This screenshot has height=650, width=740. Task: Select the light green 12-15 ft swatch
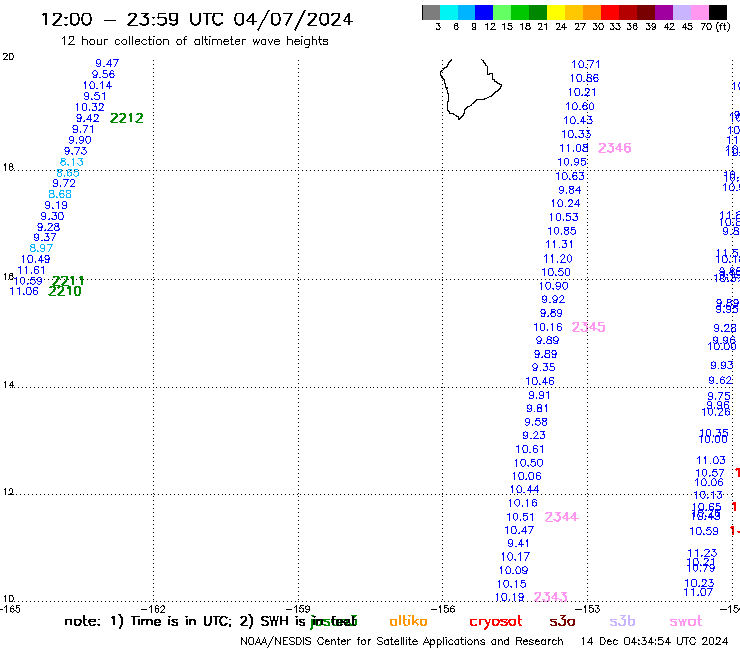click(502, 12)
